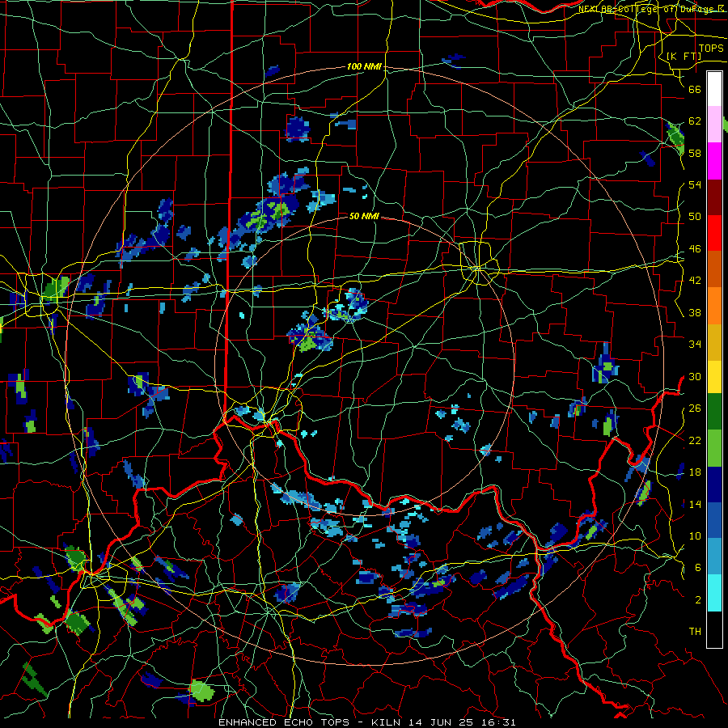The width and height of the screenshot is (728, 728).
Task: Click the 50 NMI range ring label
Action: point(365,216)
